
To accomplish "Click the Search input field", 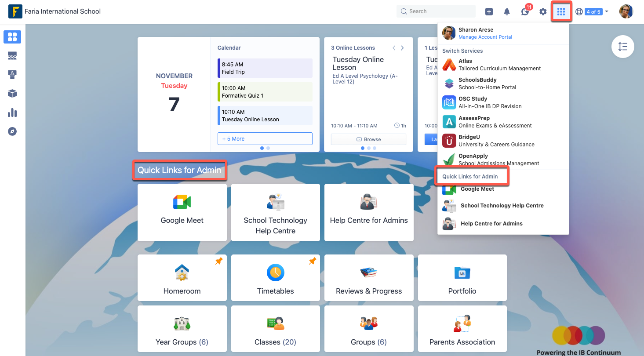I will 436,11.
